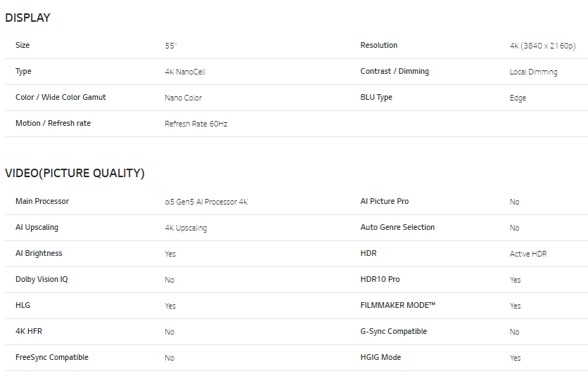Click the Local Dimming value
Viewport: 588px width, 388px height.
click(x=533, y=72)
